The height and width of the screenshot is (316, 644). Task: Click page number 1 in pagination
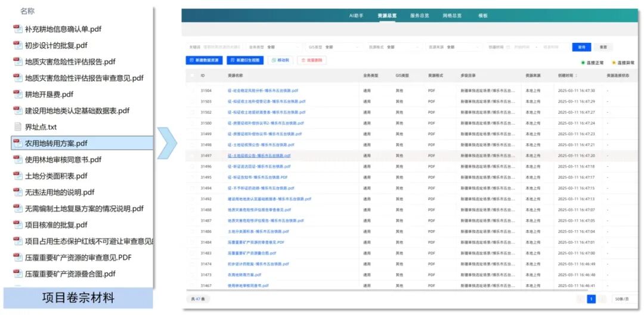592,299
